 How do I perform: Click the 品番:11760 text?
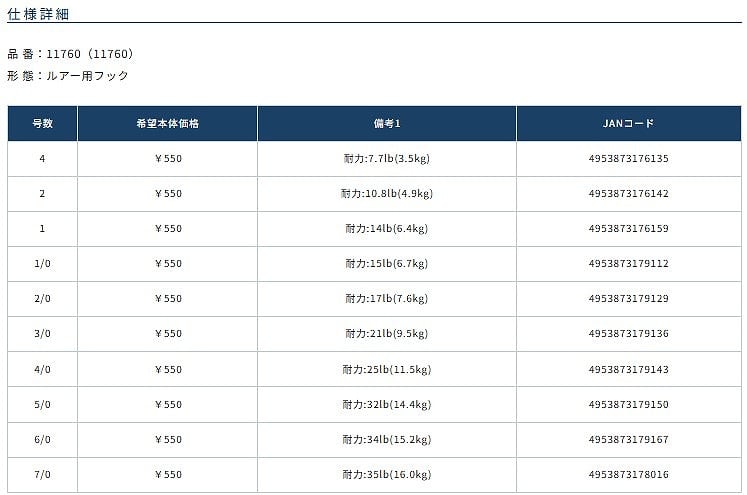70,54
